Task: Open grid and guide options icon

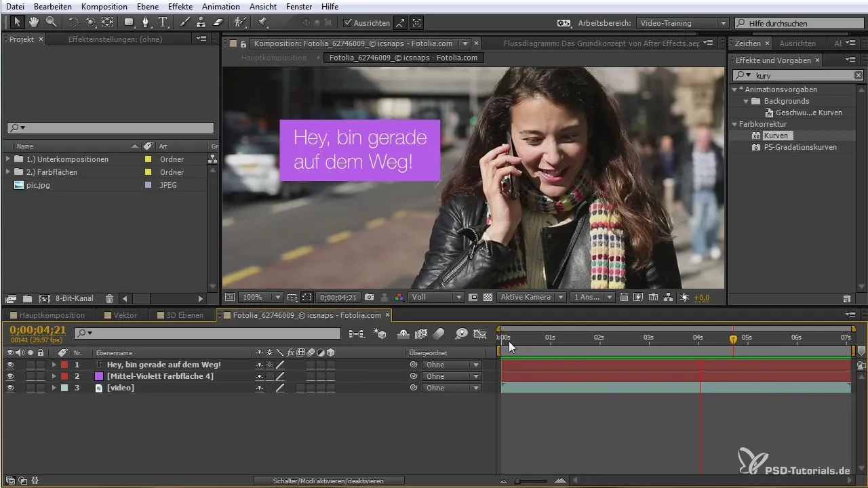Action: (x=292, y=297)
